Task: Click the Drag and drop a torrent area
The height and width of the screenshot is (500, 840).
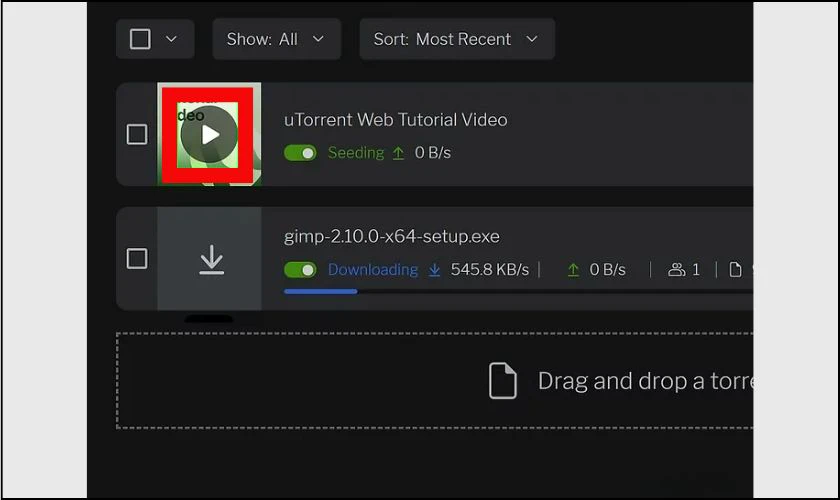Action: point(434,381)
